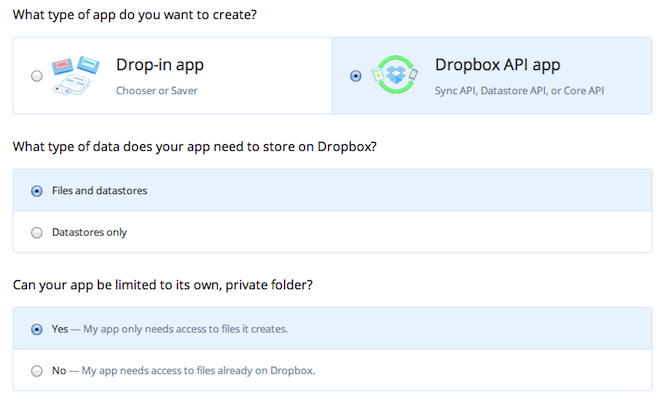Screen dimensions: 666x403
Task: Click "My app only needs access to files it creates"
Action: coord(188,328)
